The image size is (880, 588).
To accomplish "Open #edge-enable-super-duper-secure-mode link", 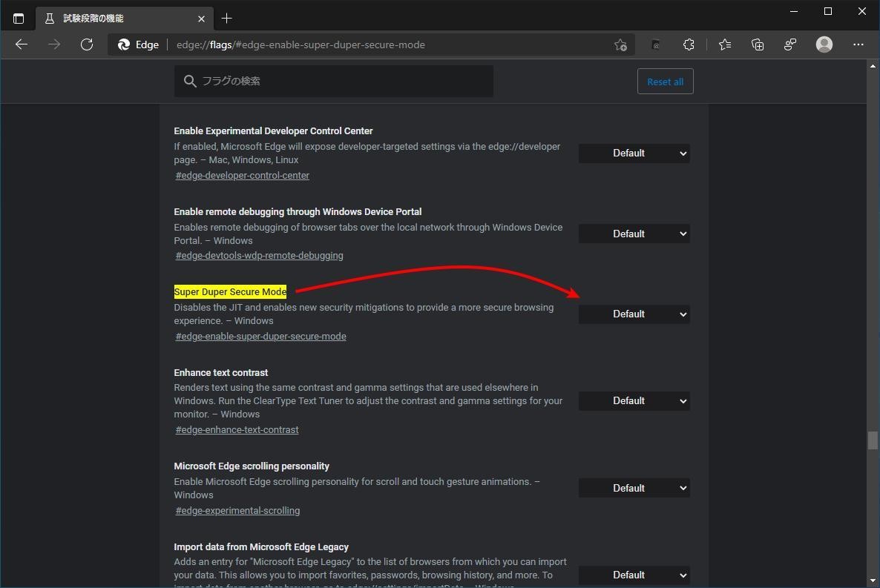I will 261,337.
